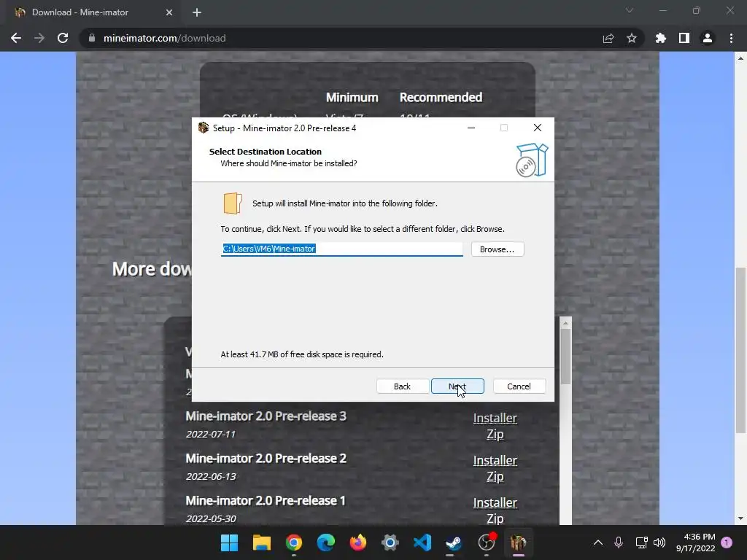Reload the mineimator.com page
The height and width of the screenshot is (560, 747).
click(x=63, y=38)
